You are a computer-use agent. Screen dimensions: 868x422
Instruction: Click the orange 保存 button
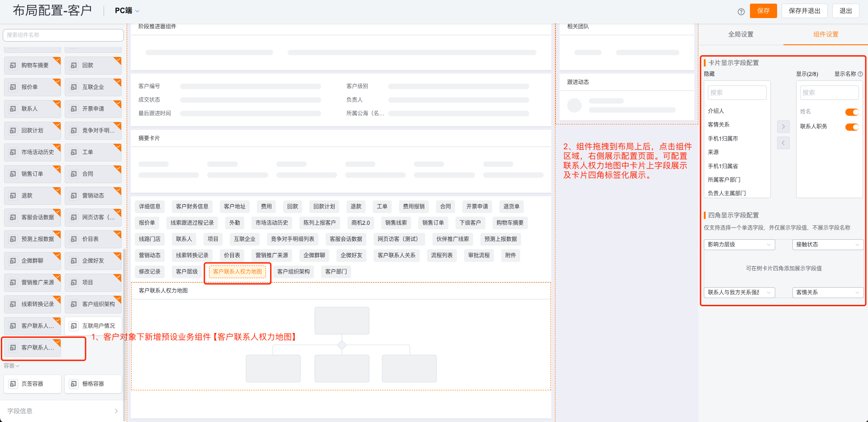coord(764,11)
